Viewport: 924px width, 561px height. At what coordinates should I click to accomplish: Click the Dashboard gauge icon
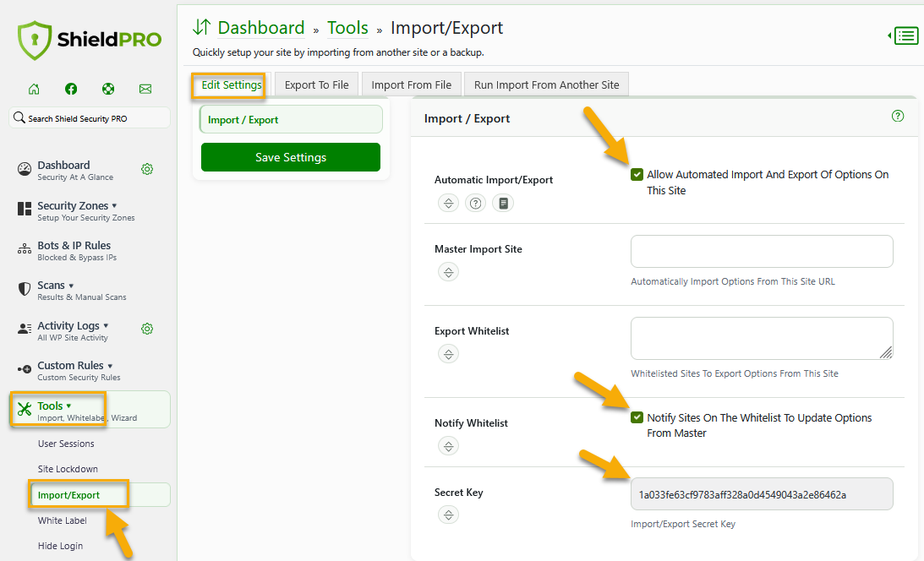point(25,169)
